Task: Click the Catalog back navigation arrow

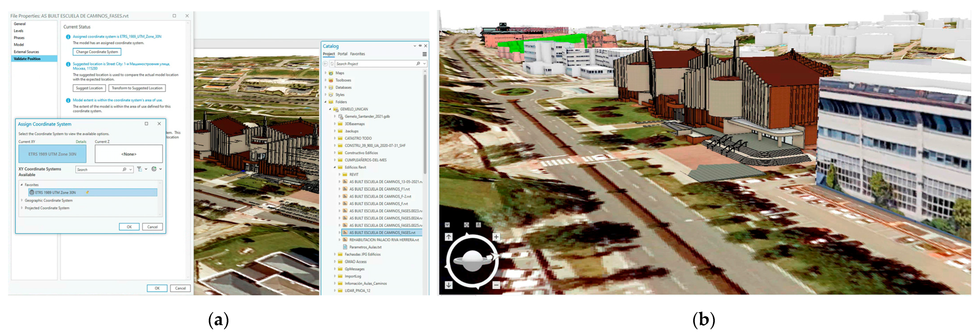Action: (325, 64)
